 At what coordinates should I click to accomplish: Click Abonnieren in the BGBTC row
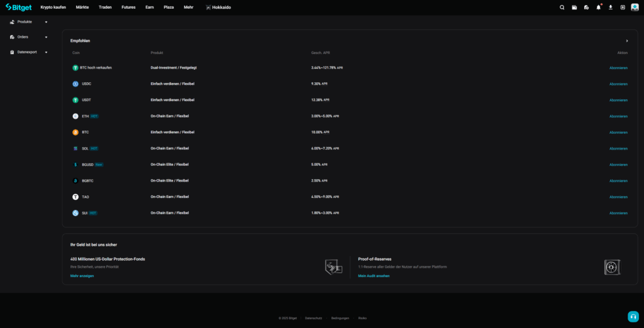[x=618, y=180]
